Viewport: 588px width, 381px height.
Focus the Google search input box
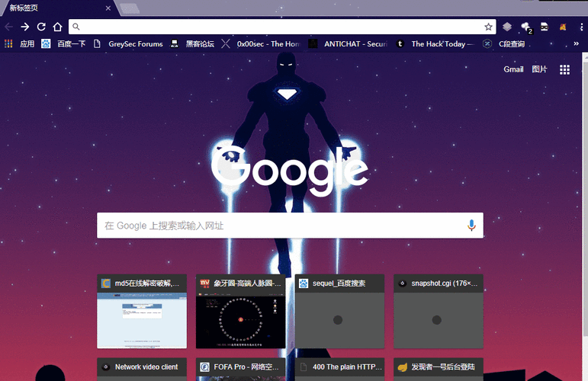290,226
